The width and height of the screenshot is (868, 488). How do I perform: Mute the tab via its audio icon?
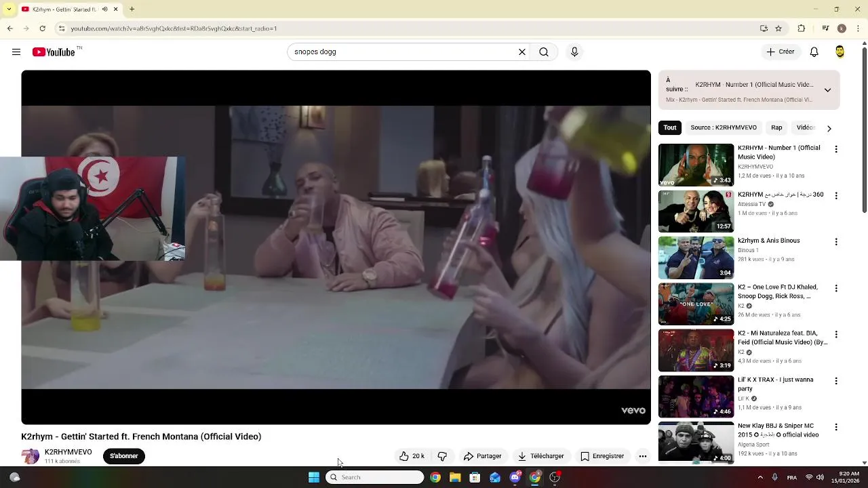coord(104,9)
